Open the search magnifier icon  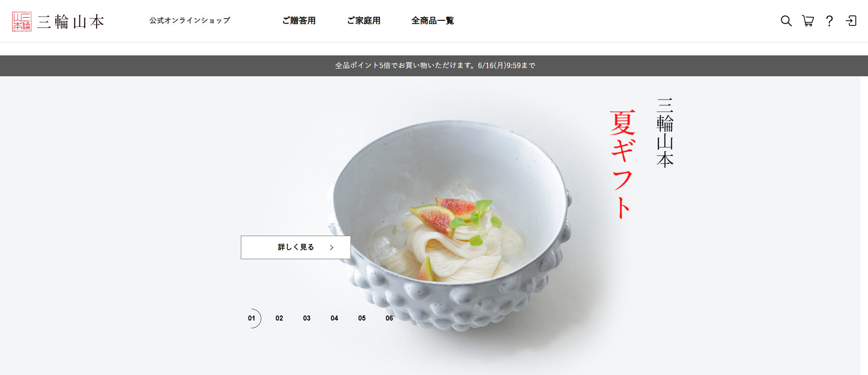(x=786, y=21)
